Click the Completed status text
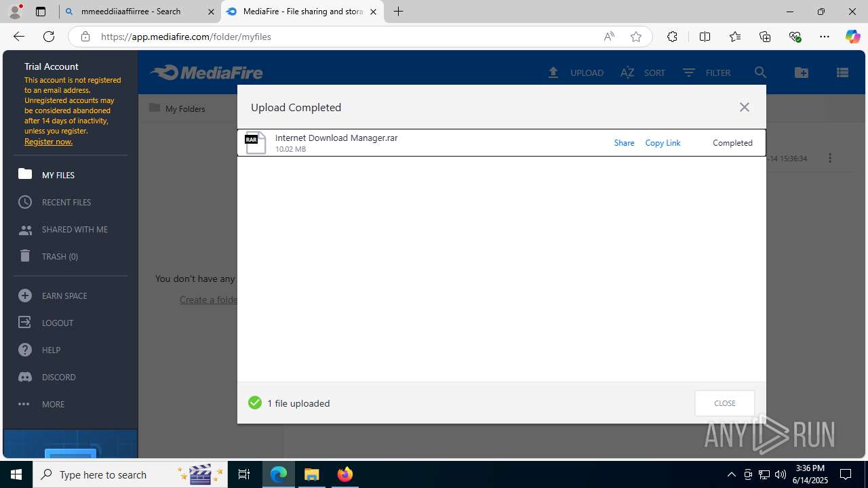Viewport: 868px width, 488px height. click(732, 143)
